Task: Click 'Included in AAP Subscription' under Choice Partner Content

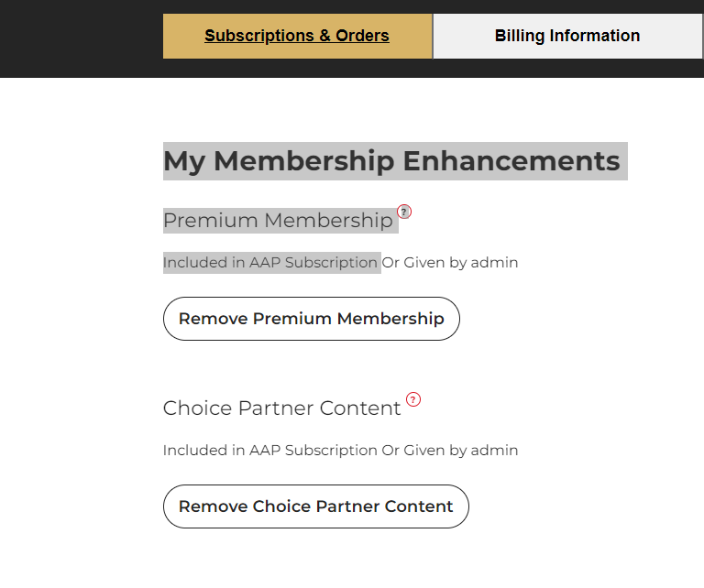Action: point(269,451)
